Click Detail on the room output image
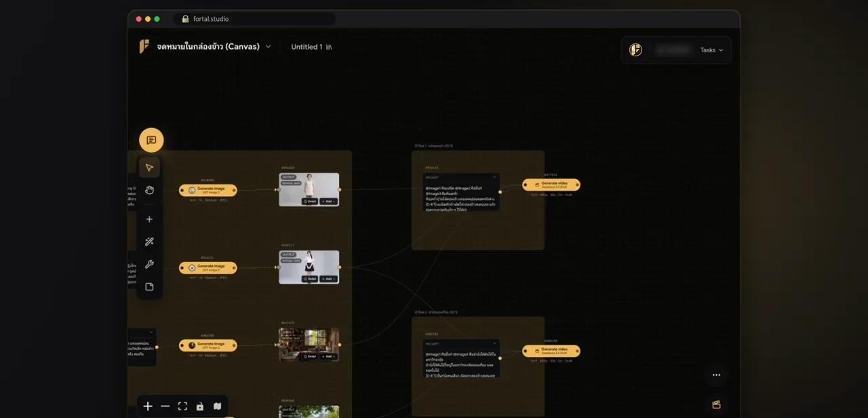This screenshot has width=868, height=418. coord(310,356)
